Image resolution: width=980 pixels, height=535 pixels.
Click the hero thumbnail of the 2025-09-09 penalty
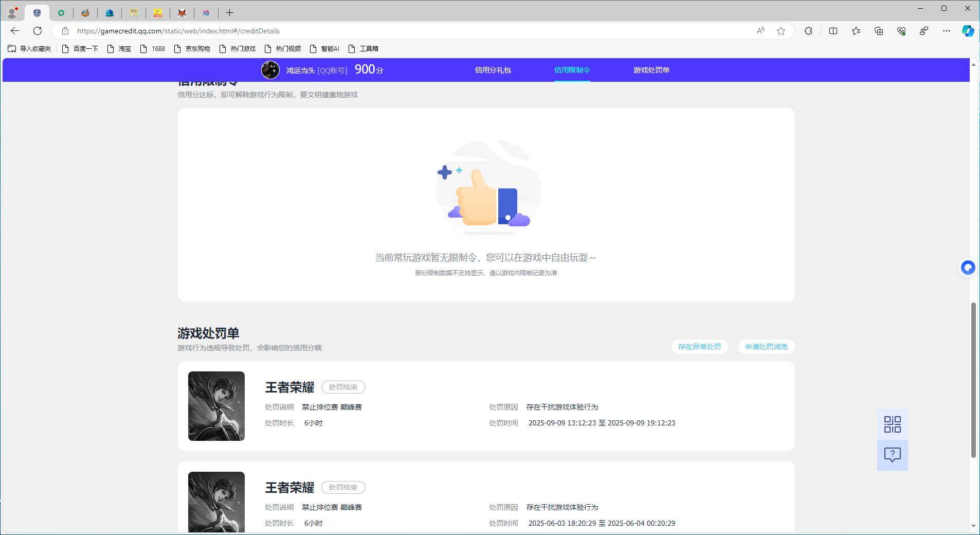point(216,406)
